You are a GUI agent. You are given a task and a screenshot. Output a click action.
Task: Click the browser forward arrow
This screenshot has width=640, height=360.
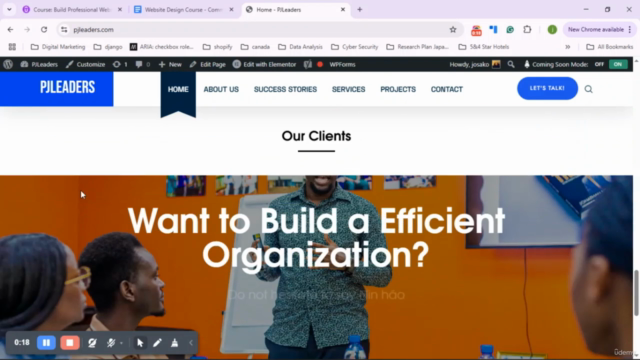click(27, 29)
